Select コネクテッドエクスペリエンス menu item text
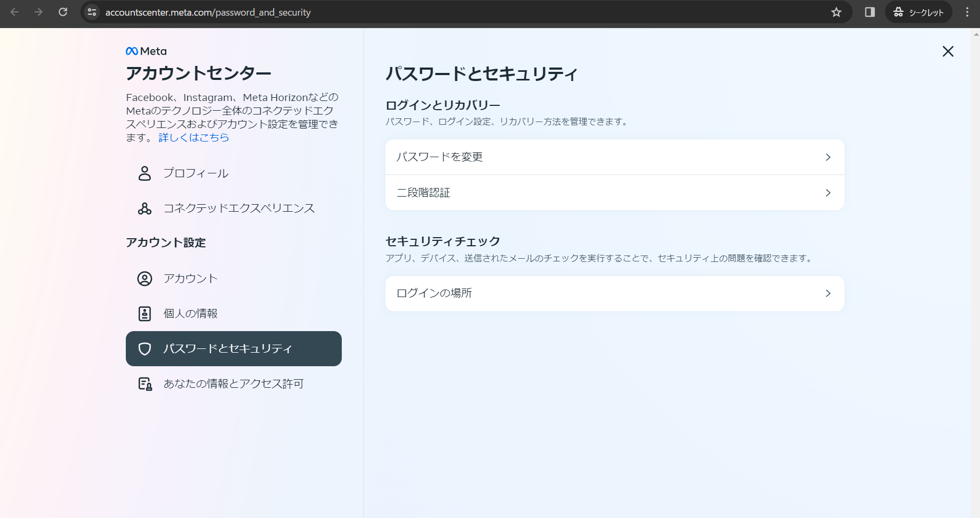The image size is (980, 518). pos(239,208)
